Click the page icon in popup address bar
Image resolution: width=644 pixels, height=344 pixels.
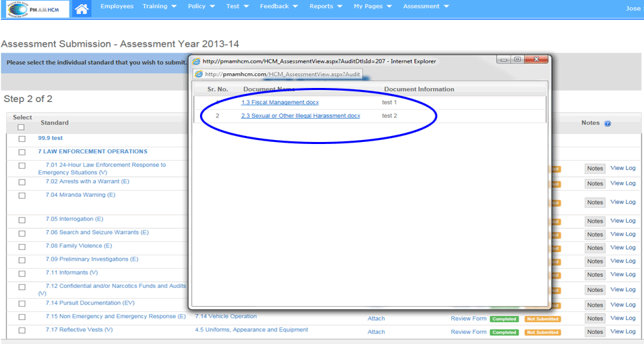198,74
